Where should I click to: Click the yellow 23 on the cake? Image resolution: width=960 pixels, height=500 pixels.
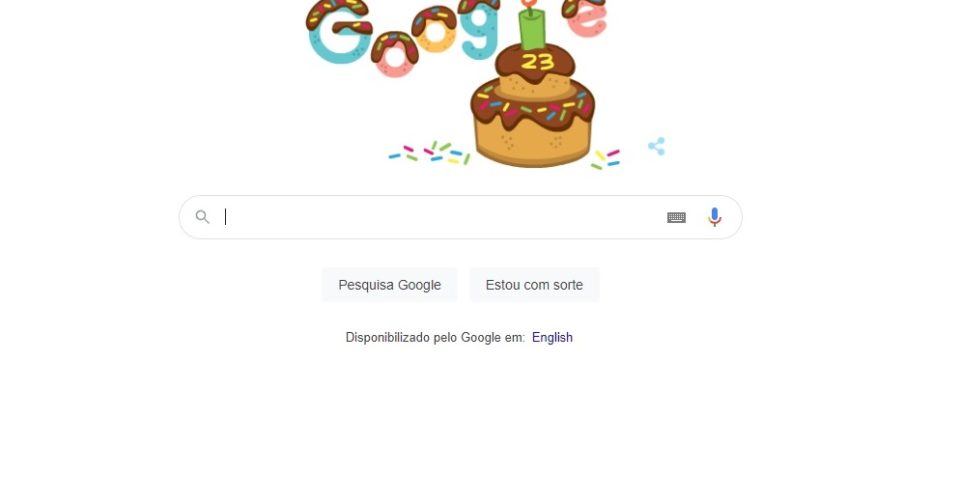(537, 61)
